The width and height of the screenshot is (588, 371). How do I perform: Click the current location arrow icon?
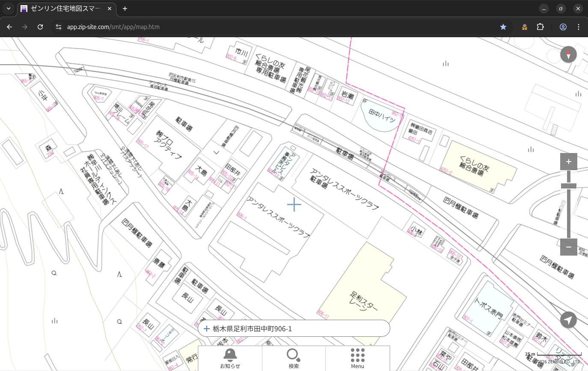click(x=568, y=320)
